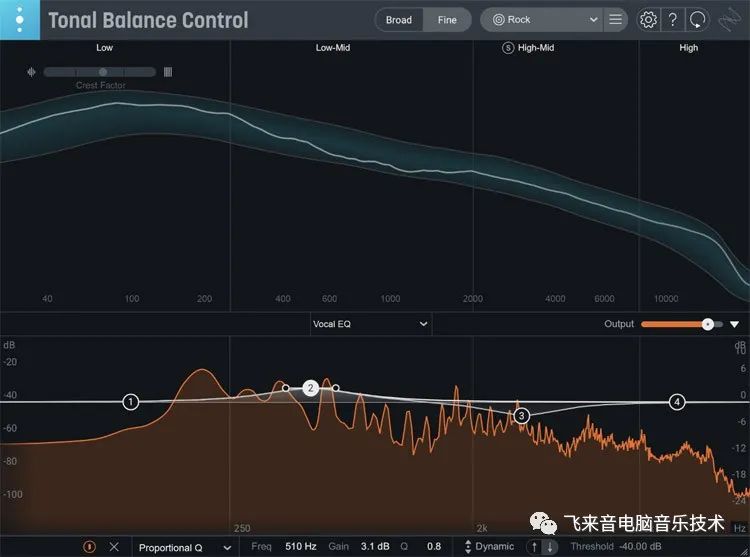
Task: Select EQ node 3
Action: pyautogui.click(x=522, y=416)
